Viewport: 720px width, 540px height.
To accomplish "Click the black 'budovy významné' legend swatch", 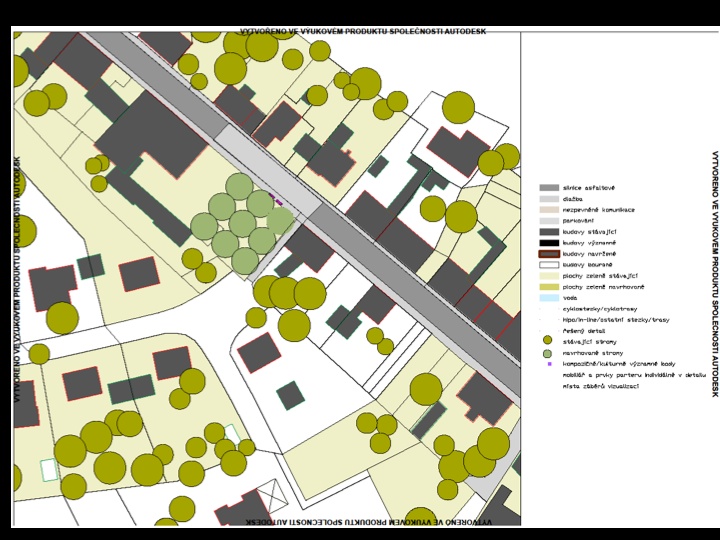I will (x=549, y=243).
